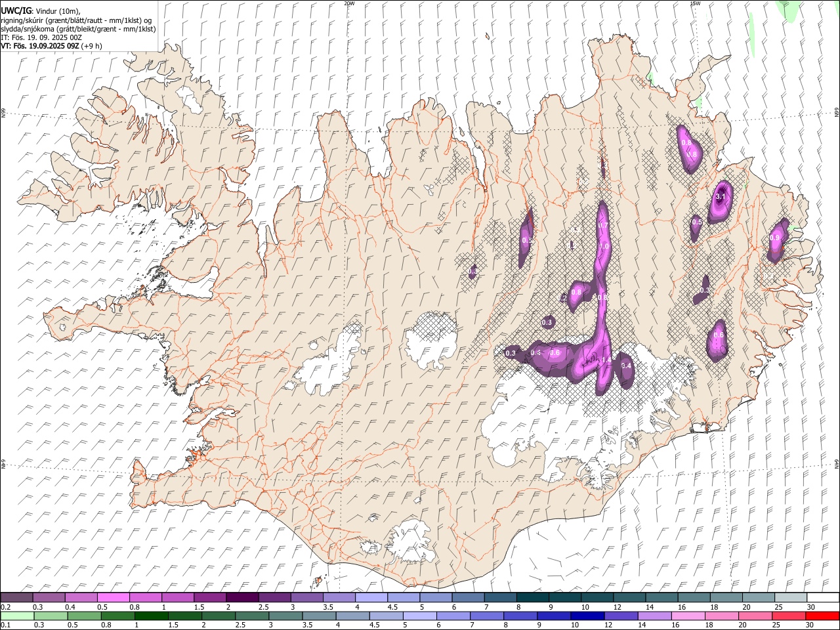Click the 20W longitude label
840x630 pixels.
[349, 3]
